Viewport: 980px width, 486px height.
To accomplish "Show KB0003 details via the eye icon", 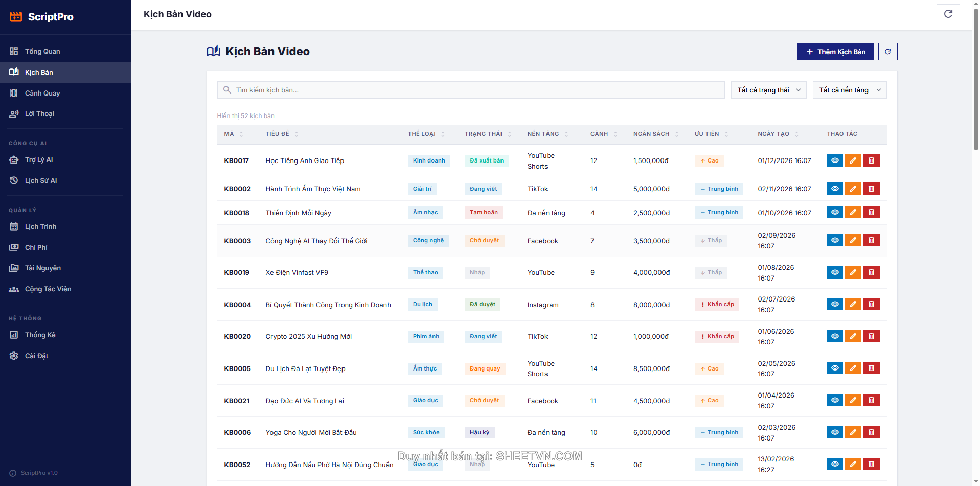I will click(834, 241).
